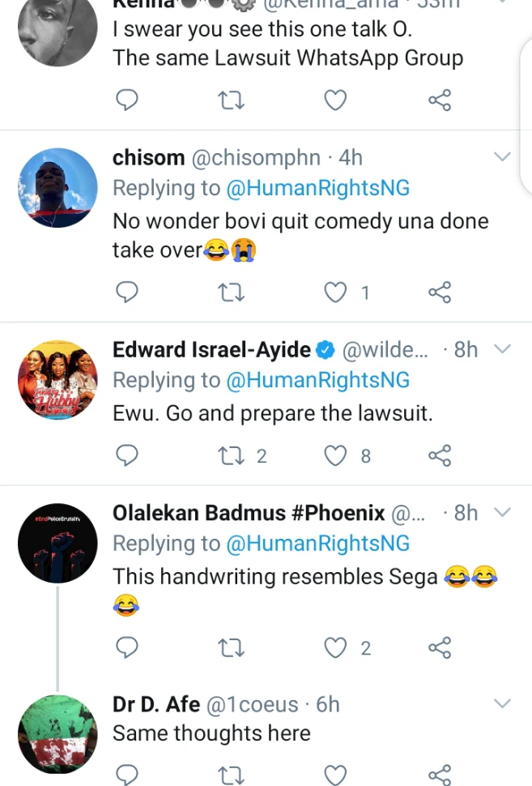Screen dimensions: 532x786
Task: View chisom's profile picture
Action: 57,188
